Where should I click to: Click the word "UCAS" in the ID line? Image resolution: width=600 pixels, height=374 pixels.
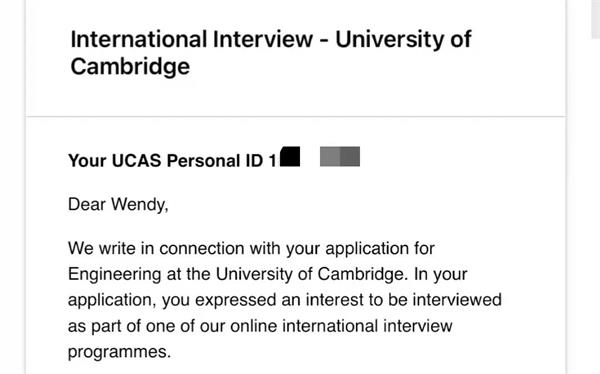pyautogui.click(x=136, y=160)
